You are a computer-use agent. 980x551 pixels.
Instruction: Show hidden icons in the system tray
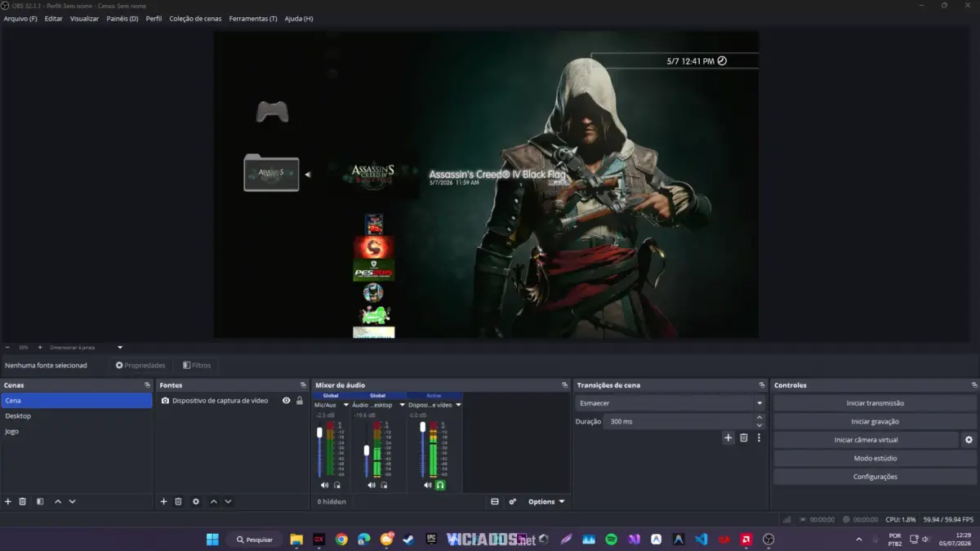[x=858, y=540]
